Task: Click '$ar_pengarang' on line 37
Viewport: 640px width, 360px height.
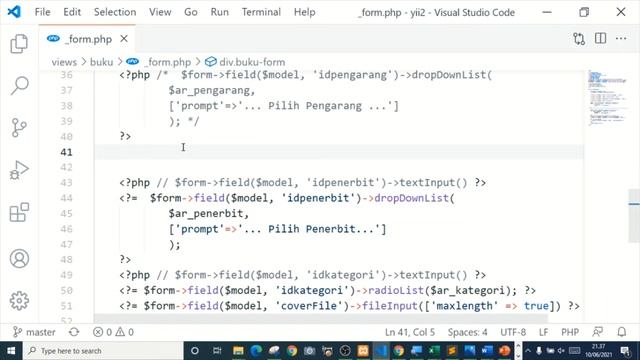Action: pos(209,90)
